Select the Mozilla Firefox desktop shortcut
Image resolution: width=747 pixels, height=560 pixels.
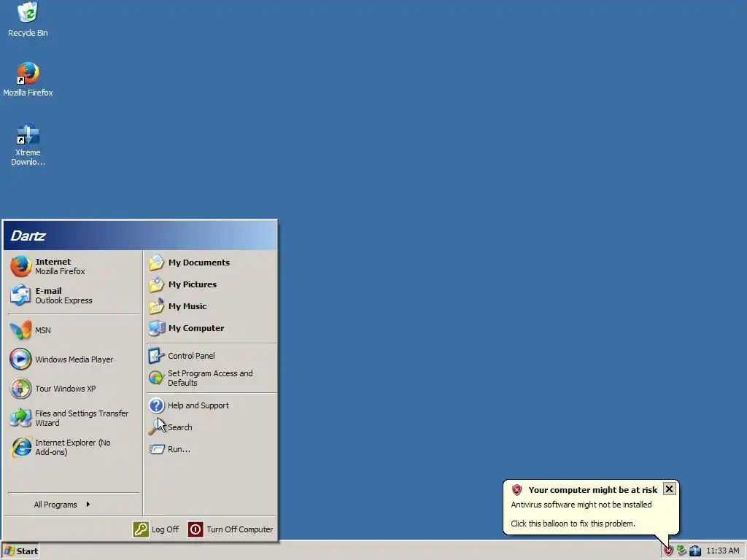click(28, 79)
